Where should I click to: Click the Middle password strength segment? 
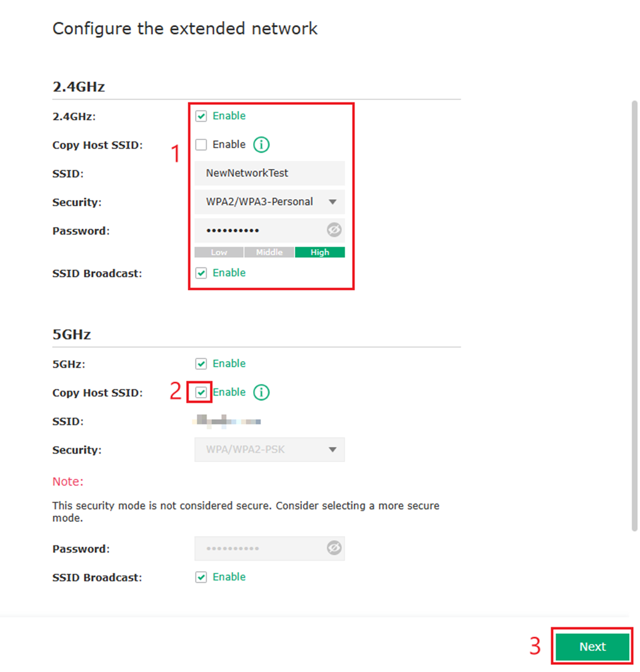coord(269,252)
